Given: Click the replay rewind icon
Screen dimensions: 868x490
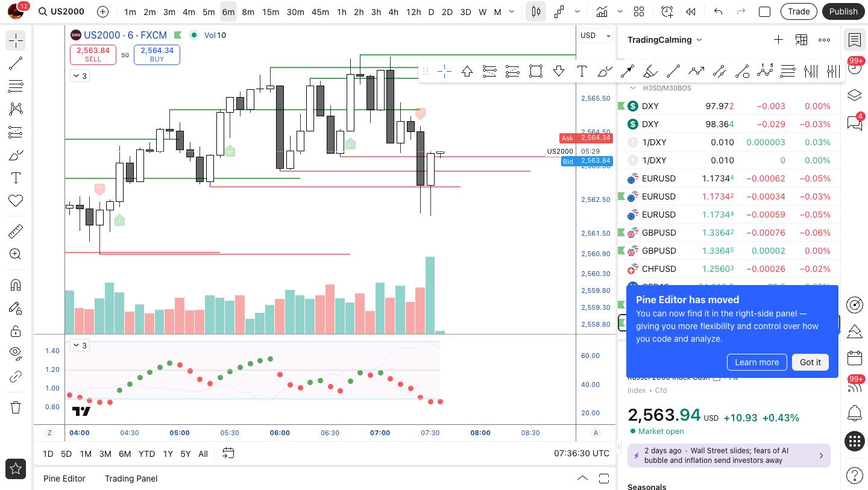Looking at the screenshot, I should pos(691,11).
